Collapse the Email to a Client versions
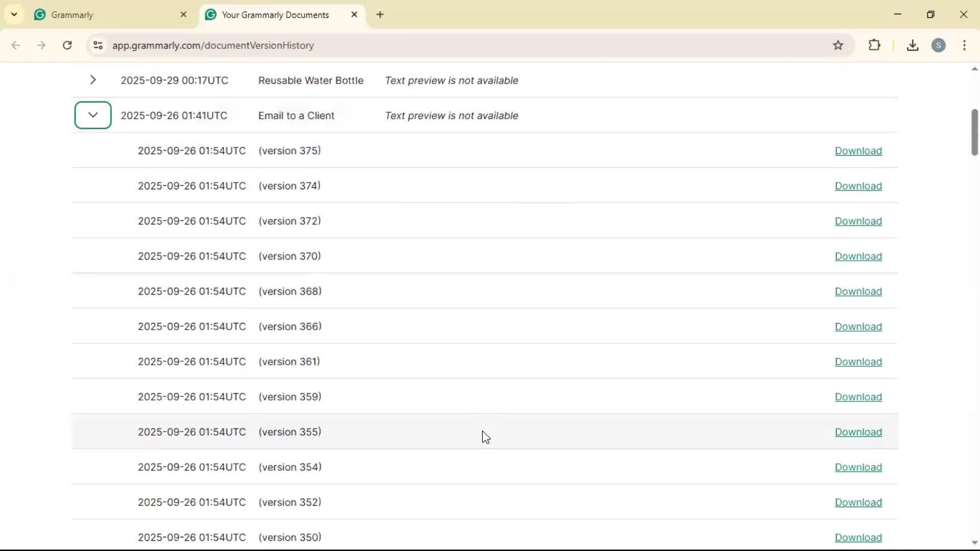 pyautogui.click(x=93, y=115)
